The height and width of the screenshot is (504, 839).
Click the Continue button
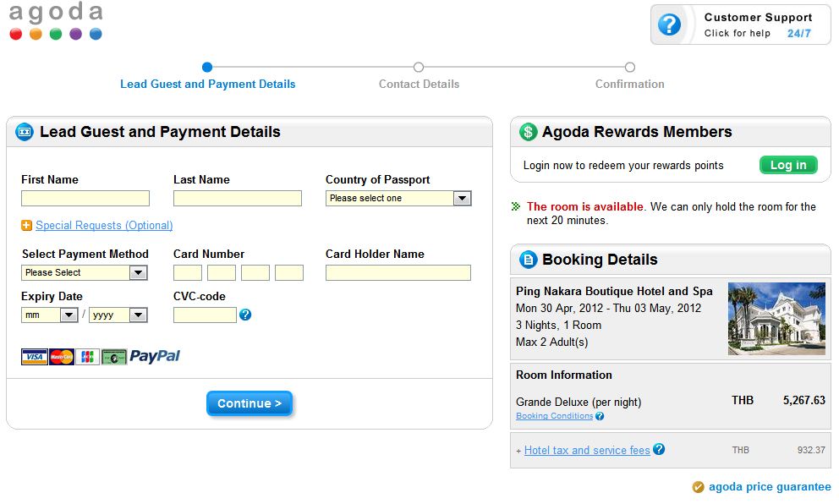tap(250, 403)
